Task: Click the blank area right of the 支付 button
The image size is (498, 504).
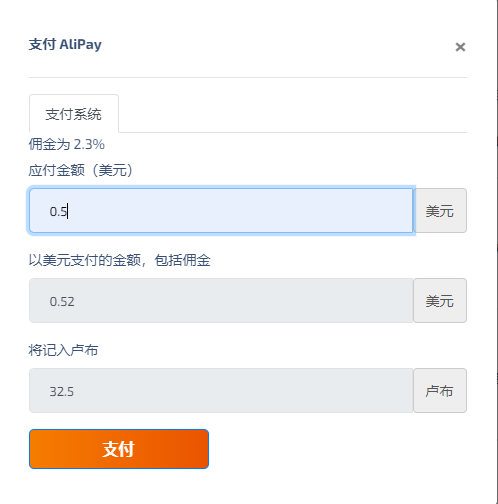Action: pyautogui.click(x=338, y=449)
